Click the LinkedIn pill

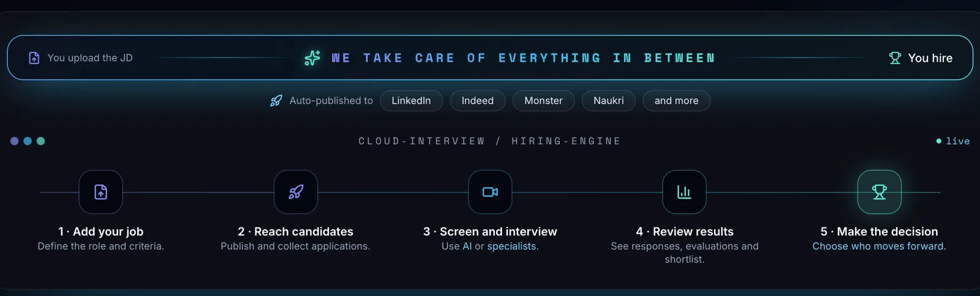(412, 101)
